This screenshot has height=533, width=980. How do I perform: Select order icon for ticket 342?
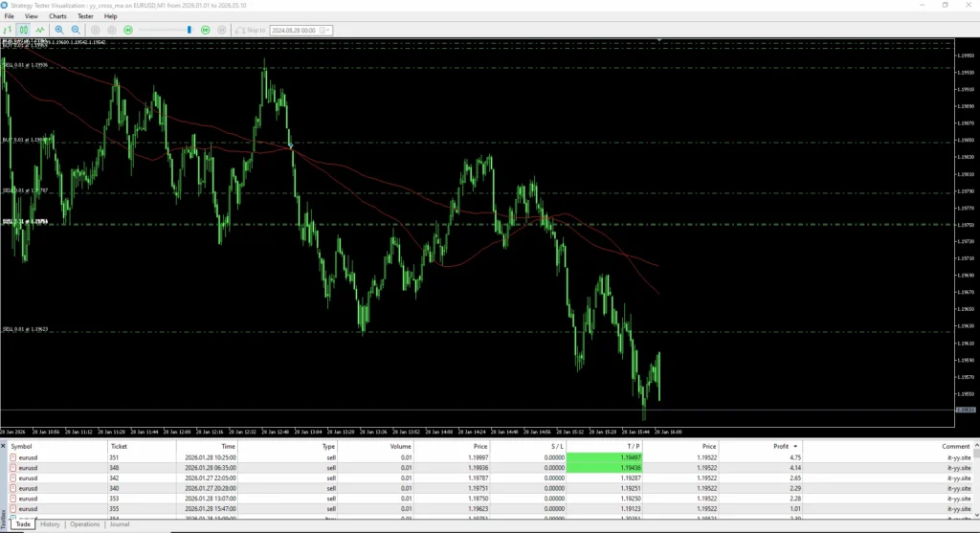pyautogui.click(x=13, y=478)
